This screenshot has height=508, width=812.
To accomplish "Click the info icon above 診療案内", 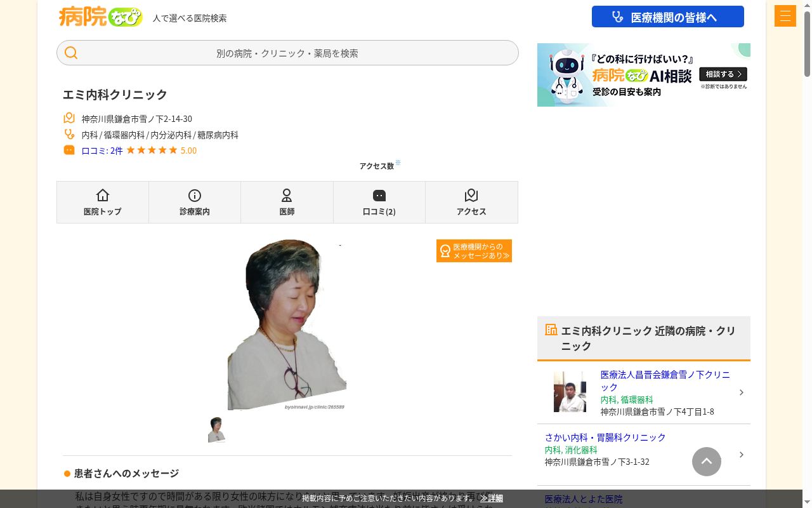I will (195, 195).
